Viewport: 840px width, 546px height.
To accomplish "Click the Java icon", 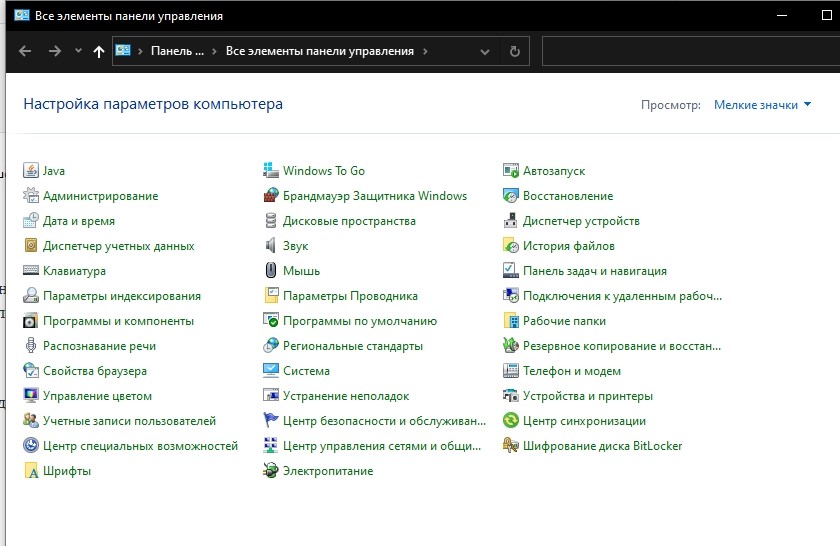I will click(31, 171).
